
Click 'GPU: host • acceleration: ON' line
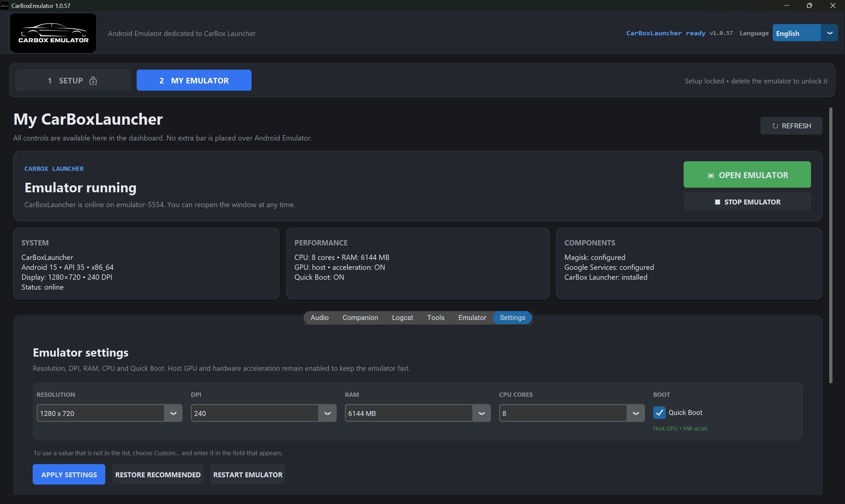(339, 267)
